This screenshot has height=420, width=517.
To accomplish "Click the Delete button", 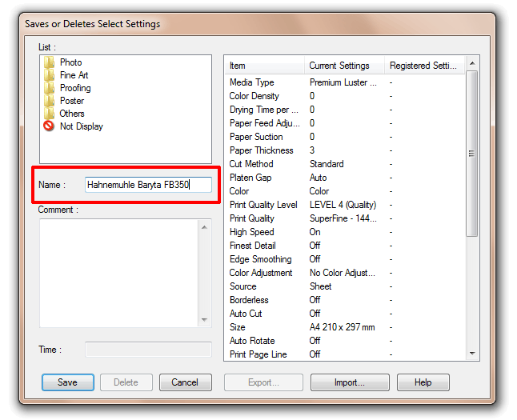I will (126, 382).
